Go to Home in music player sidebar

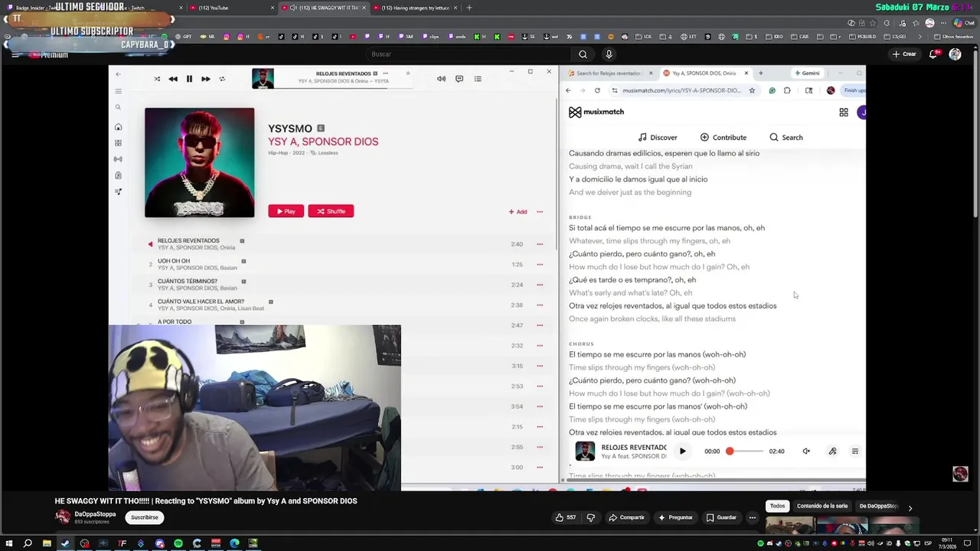(x=118, y=127)
